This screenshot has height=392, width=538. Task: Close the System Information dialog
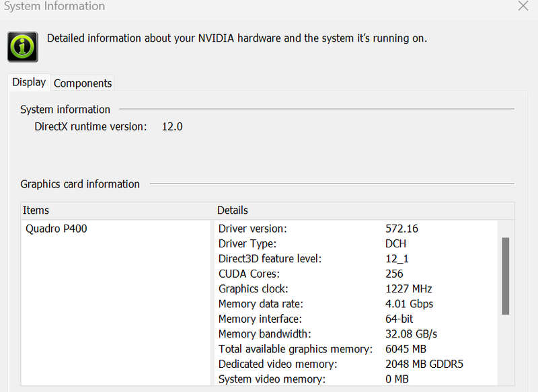click(523, 6)
